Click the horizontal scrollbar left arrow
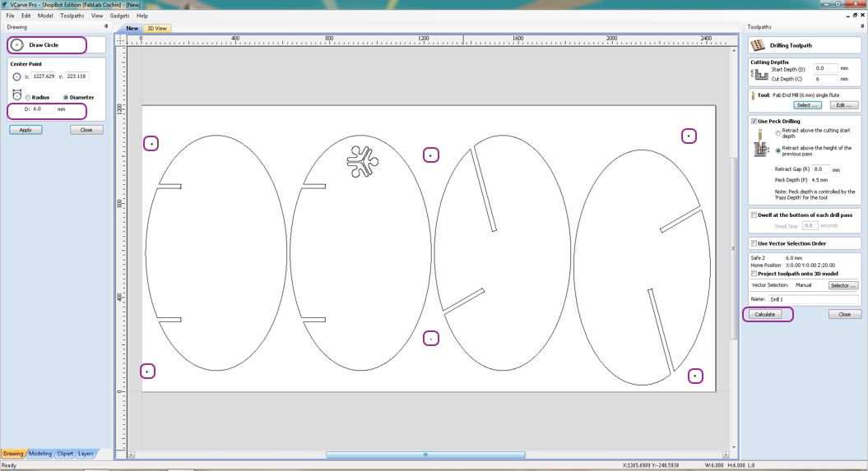The width and height of the screenshot is (868, 471). tap(131, 455)
